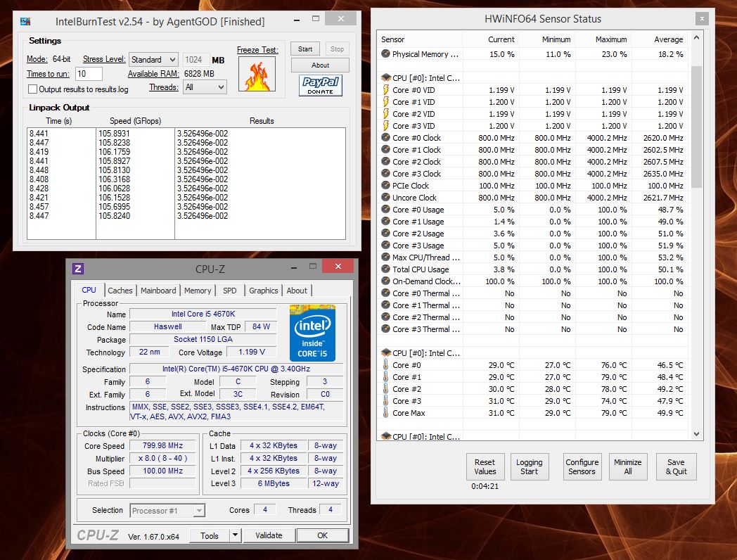Image resolution: width=737 pixels, height=560 pixels.
Task: Click the Average column header
Action: tap(660, 39)
